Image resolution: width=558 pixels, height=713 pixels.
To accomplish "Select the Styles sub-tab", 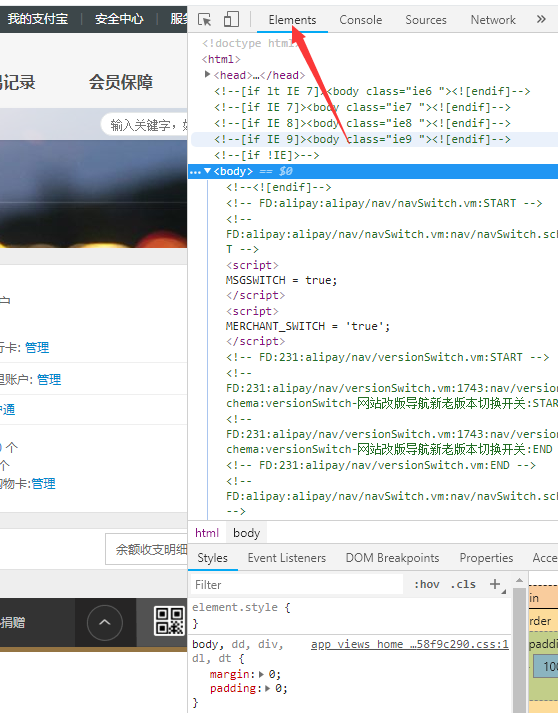I will pyautogui.click(x=212, y=558).
